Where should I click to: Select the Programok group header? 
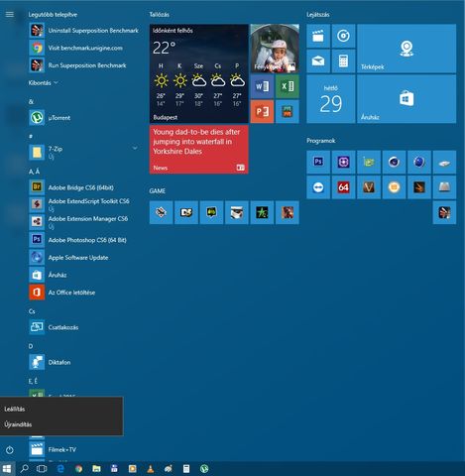(x=321, y=141)
